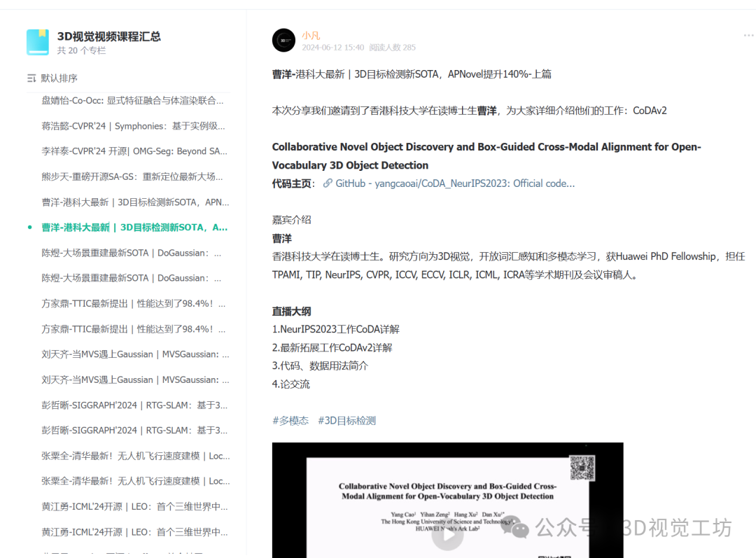Click the video slide title text
Screen dimensions: 756x558
[447, 491]
